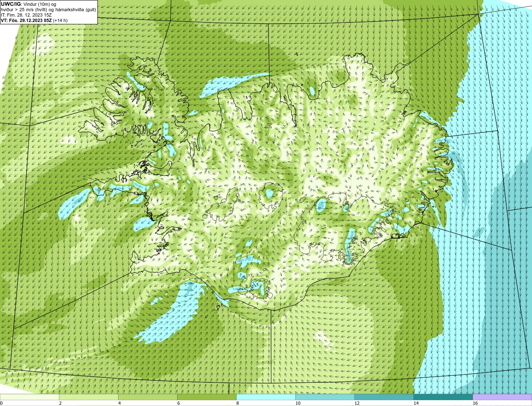The height and width of the screenshot is (406, 532).
Task: Click the legend scale label "6"
Action: tap(178, 403)
